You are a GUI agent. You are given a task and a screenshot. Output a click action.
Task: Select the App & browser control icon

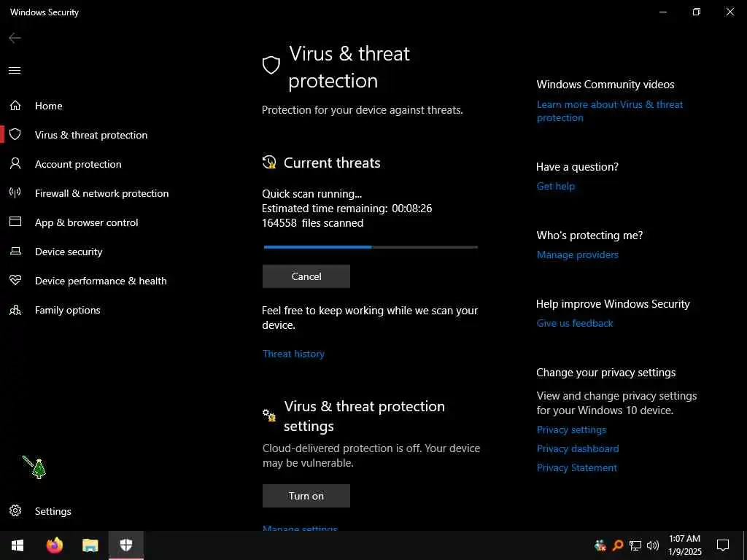(15, 222)
